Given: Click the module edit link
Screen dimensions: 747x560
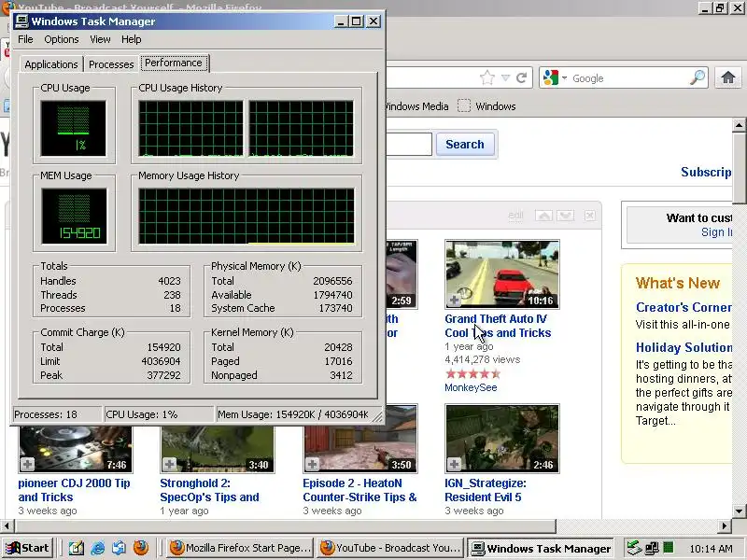Looking at the screenshot, I should pyautogui.click(x=515, y=216).
